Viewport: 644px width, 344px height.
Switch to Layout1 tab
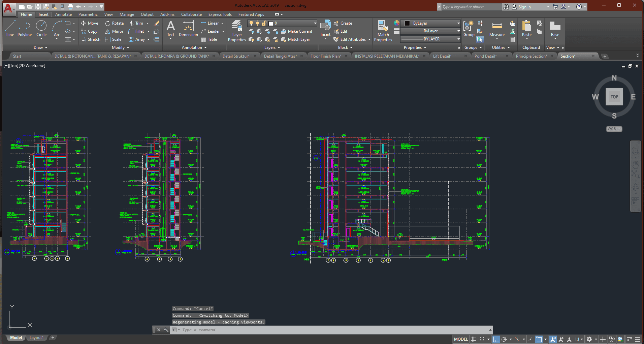click(x=36, y=338)
